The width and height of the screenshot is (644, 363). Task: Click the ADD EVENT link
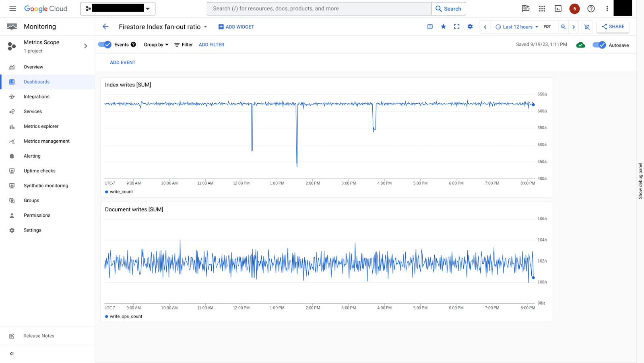coord(123,62)
